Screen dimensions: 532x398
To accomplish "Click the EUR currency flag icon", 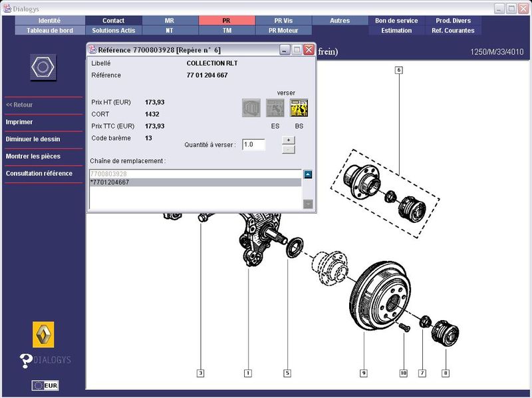I will pyautogui.click(x=45, y=385).
